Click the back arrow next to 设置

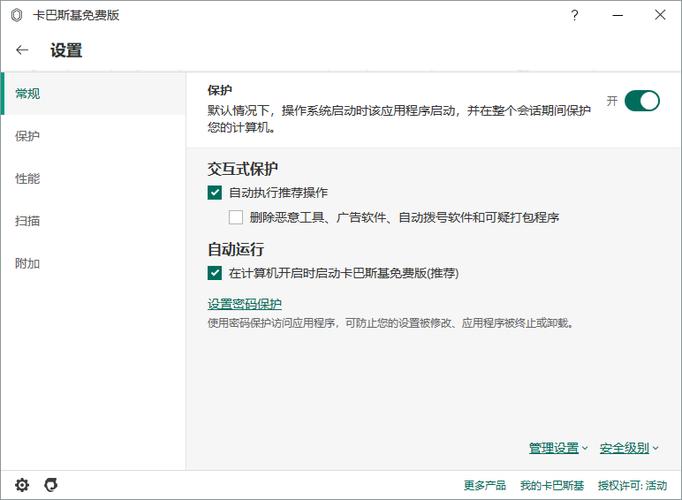point(22,50)
